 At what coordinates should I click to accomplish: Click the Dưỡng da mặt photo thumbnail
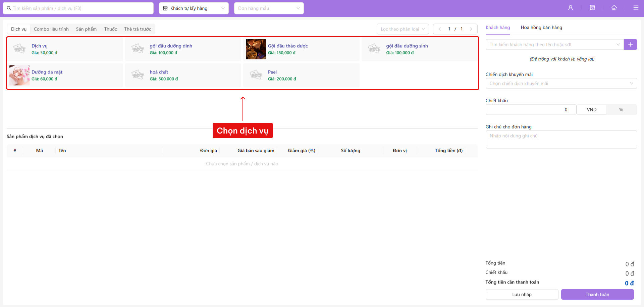[19, 75]
